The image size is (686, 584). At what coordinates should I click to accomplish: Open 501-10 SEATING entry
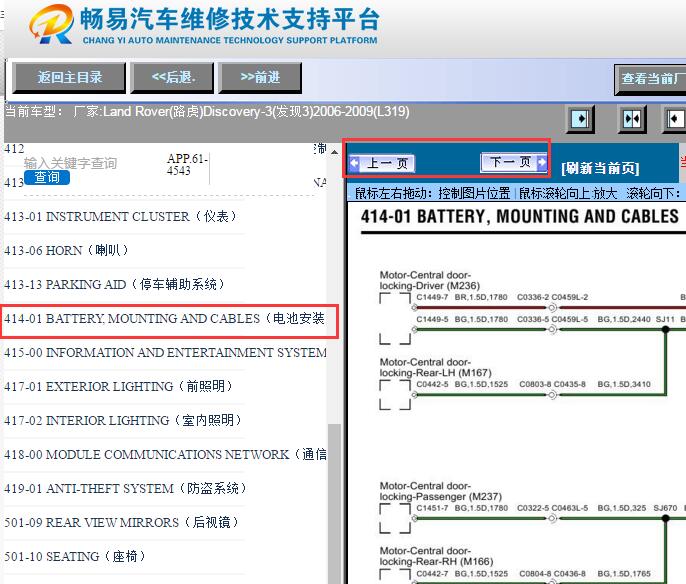[75, 556]
